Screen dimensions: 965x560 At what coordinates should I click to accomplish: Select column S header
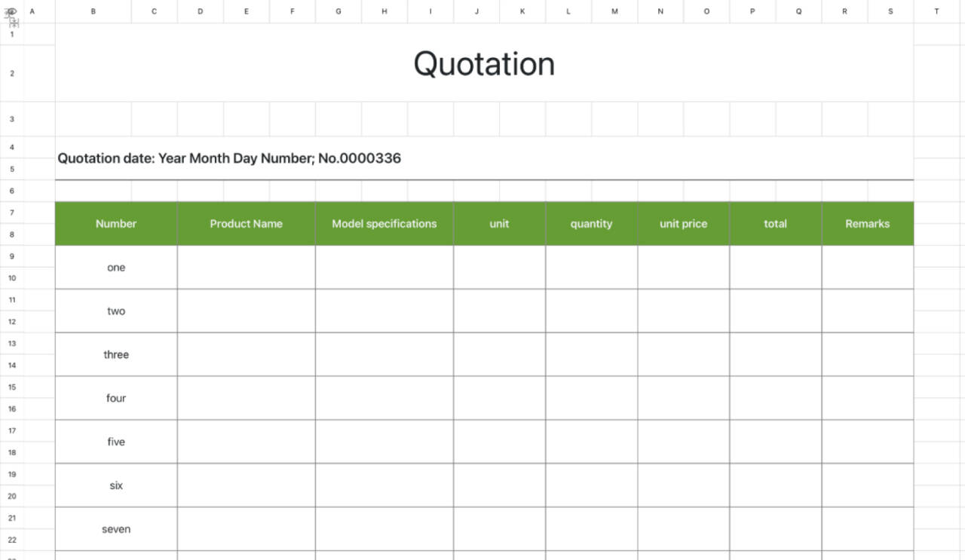[x=890, y=11]
